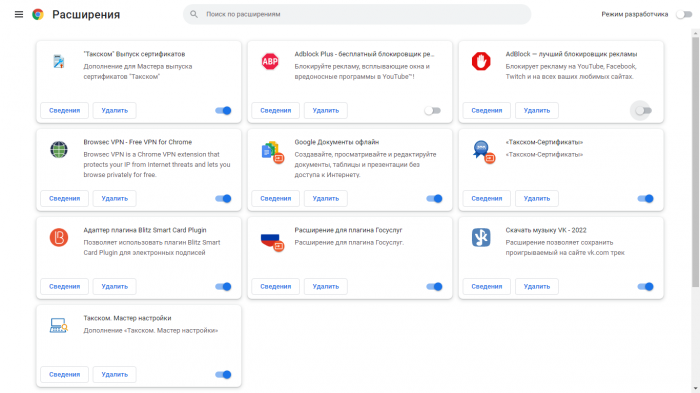Click the Blitz Smart Card Plugin icon

[58, 237]
